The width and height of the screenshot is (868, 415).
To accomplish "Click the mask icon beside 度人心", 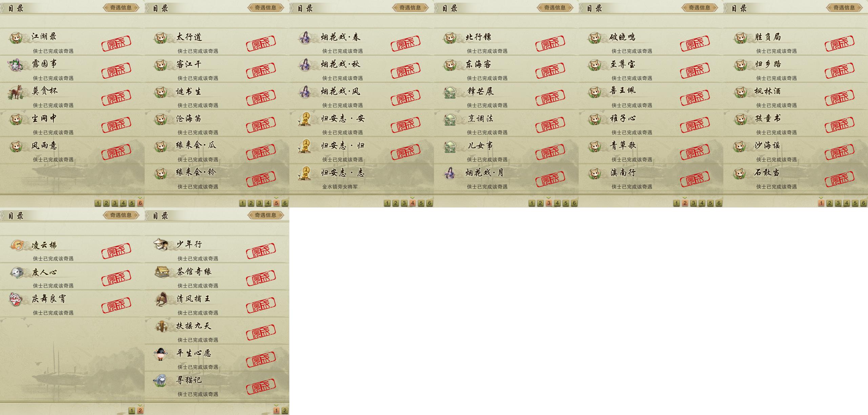I will click(x=16, y=272).
